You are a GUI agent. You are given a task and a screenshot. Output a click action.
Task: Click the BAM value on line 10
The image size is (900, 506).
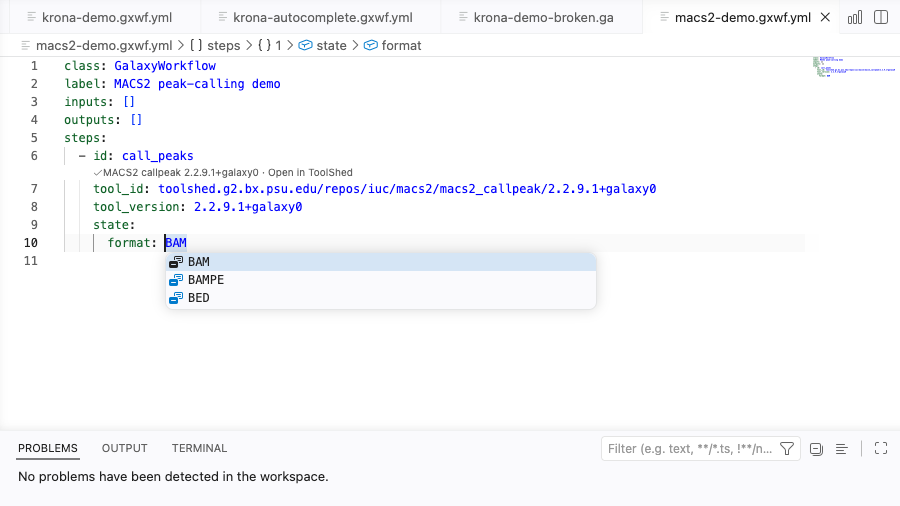(176, 243)
